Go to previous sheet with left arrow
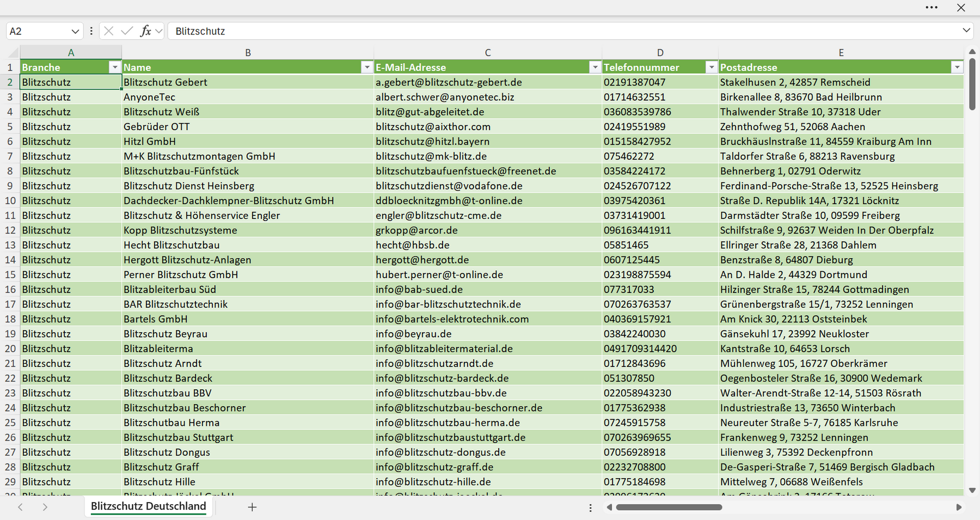Image resolution: width=980 pixels, height=520 pixels. (x=20, y=507)
